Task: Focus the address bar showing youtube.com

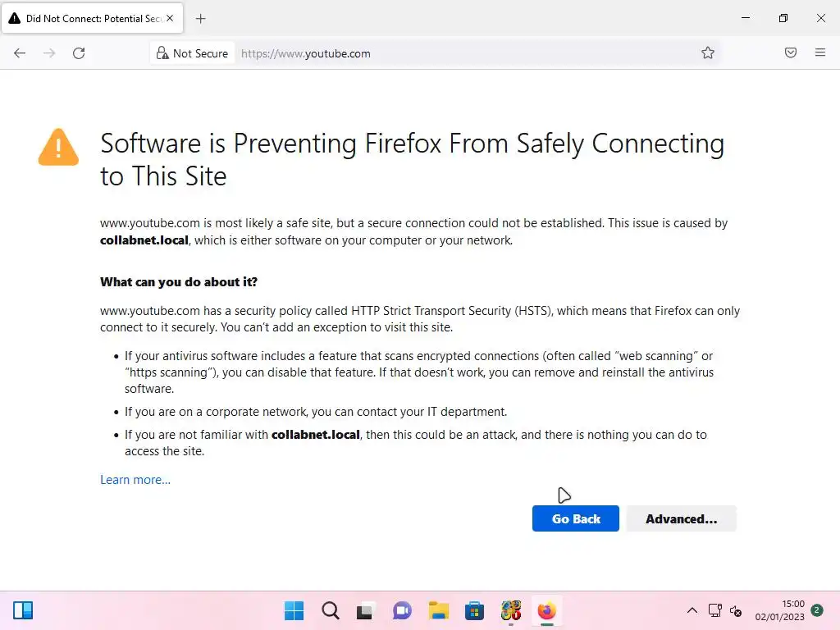Action: [x=468, y=53]
